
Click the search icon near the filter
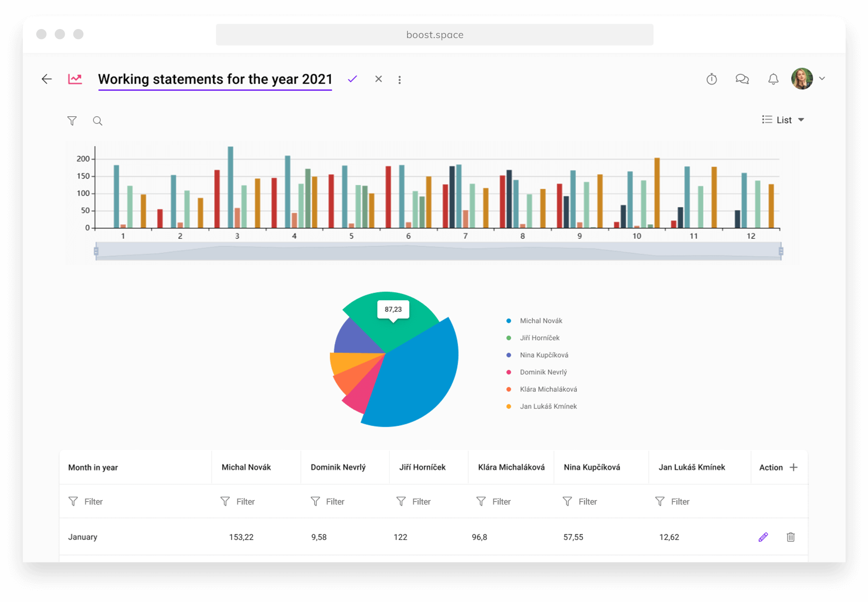point(97,120)
